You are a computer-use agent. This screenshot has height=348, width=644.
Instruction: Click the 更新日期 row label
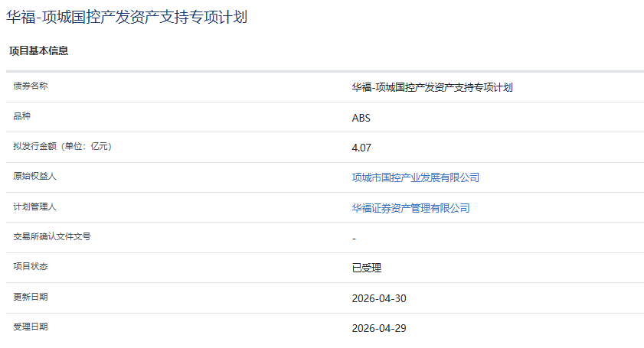[x=31, y=297]
